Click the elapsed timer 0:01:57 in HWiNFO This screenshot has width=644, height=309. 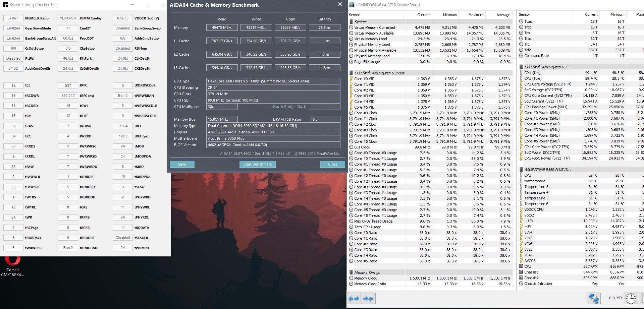tap(615, 298)
